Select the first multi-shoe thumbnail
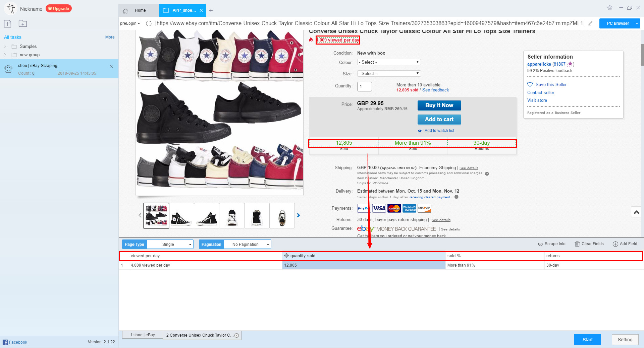This screenshot has height=348, width=644. point(156,216)
